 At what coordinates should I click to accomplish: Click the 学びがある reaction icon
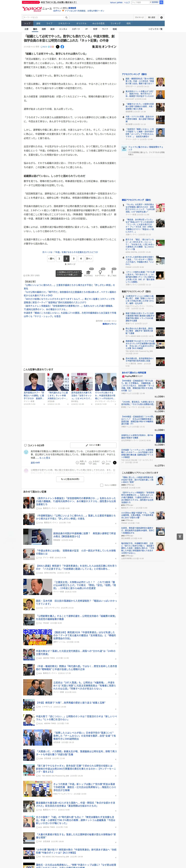point(89,273)
